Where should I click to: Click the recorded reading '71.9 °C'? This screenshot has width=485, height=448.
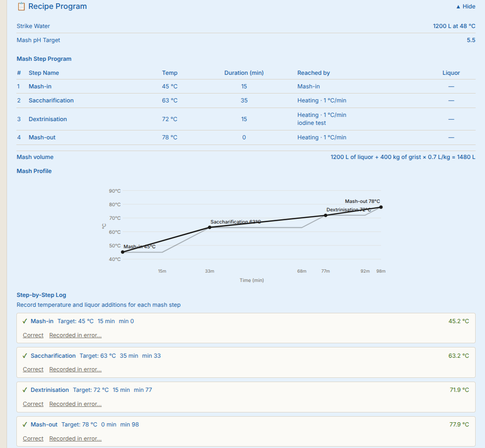[x=459, y=390]
